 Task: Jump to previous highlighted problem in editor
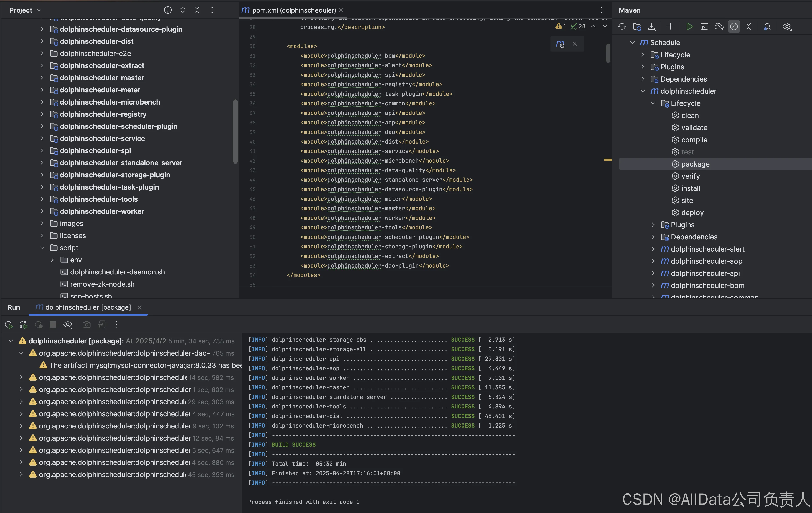pos(593,26)
